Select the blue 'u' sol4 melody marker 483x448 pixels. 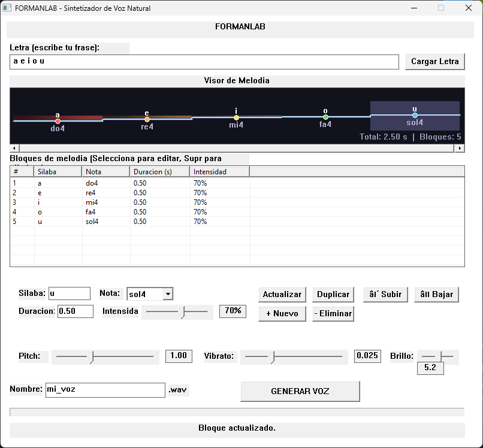[415, 116]
